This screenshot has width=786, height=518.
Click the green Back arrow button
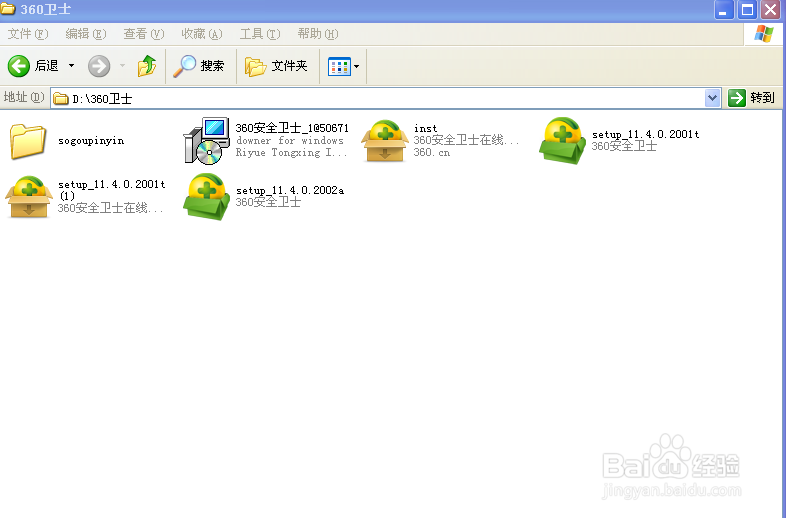[19, 66]
